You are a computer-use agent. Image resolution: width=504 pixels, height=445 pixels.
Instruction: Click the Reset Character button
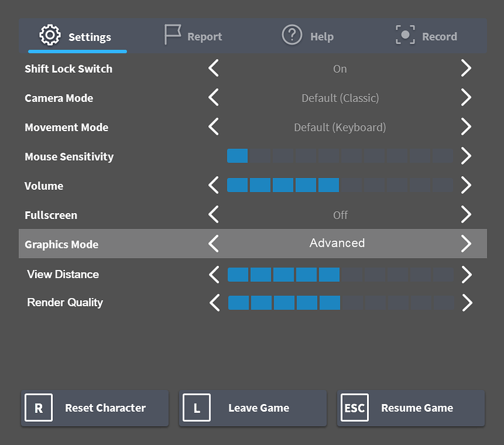95,408
